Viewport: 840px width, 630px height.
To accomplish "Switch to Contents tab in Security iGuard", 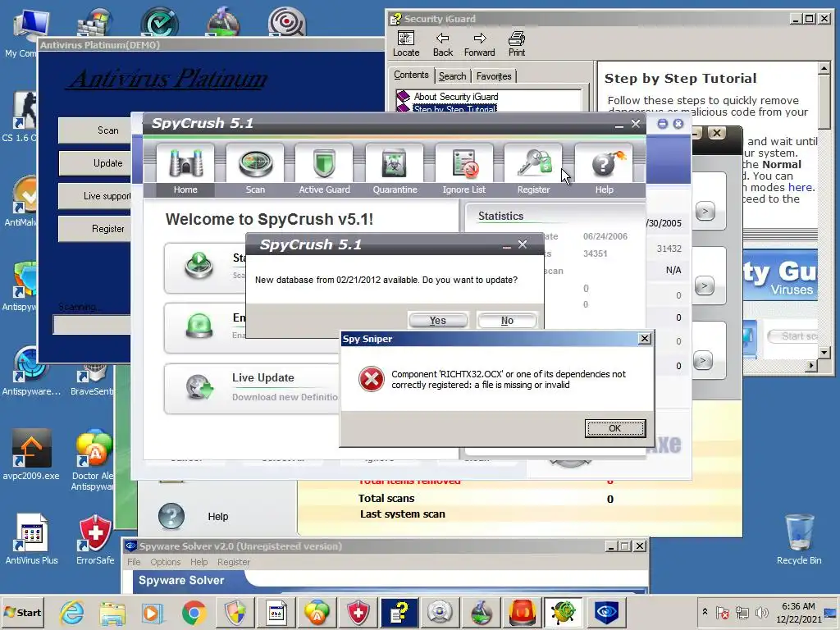I will pyautogui.click(x=411, y=75).
